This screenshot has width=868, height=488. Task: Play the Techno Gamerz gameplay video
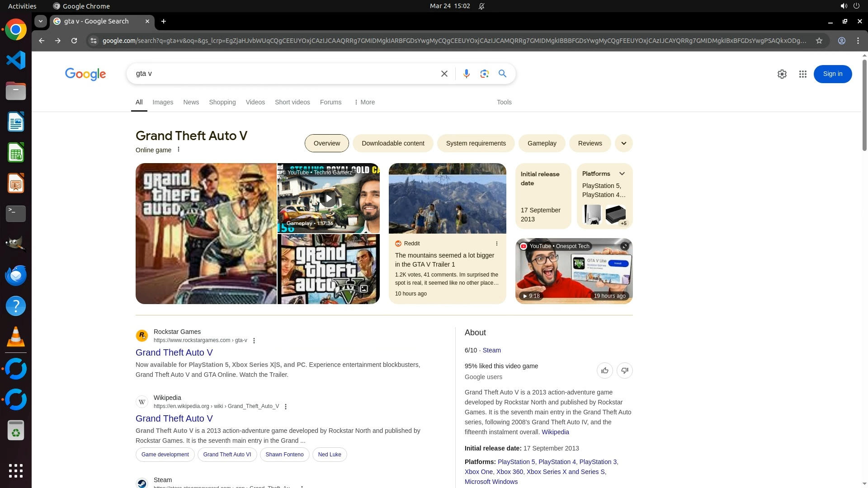pos(328,198)
